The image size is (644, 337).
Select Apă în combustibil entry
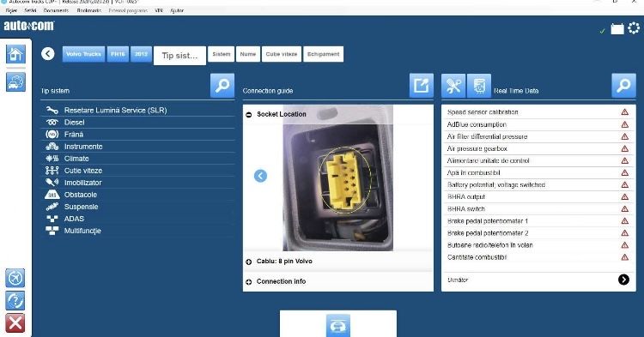point(538,172)
